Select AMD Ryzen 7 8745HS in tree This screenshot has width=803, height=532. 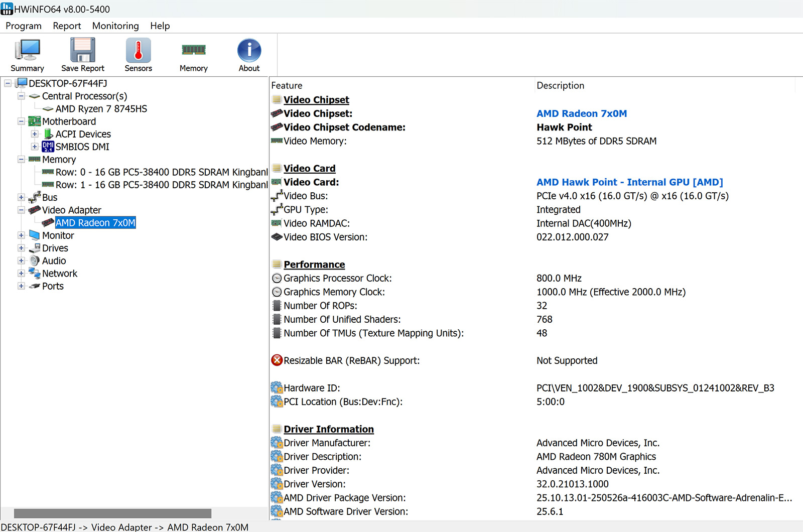tap(101, 109)
